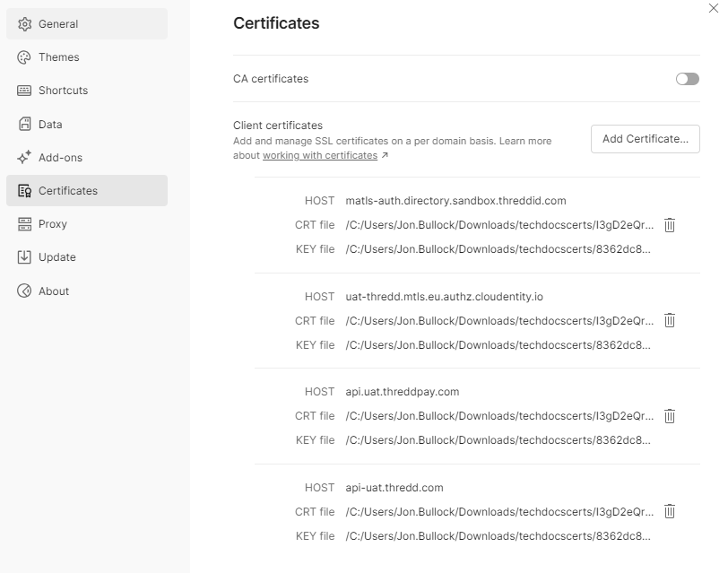The height and width of the screenshot is (573, 728).
Task: Click KEY file path for uat-thredd.mtls.eu.authz.cloudentity.io
Action: (x=498, y=345)
